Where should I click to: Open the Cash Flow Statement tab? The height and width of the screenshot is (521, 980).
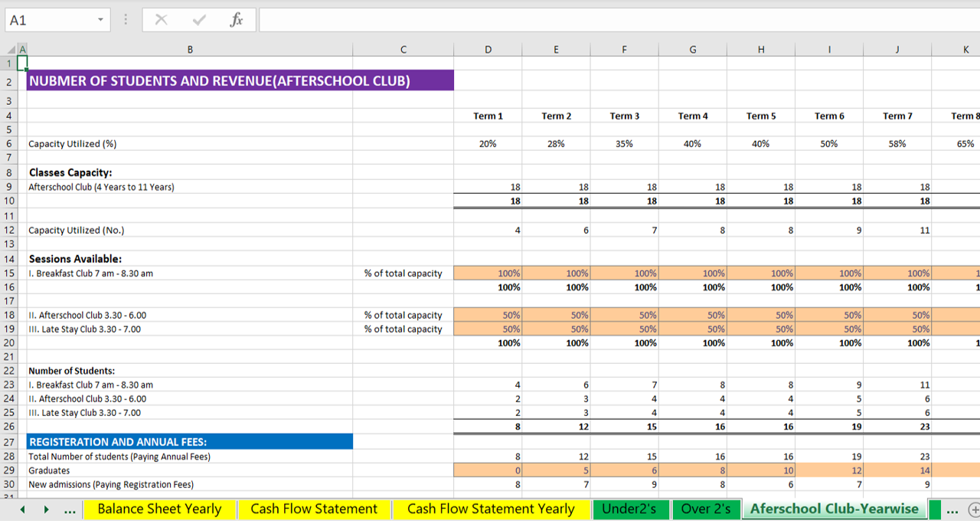pyautogui.click(x=314, y=510)
